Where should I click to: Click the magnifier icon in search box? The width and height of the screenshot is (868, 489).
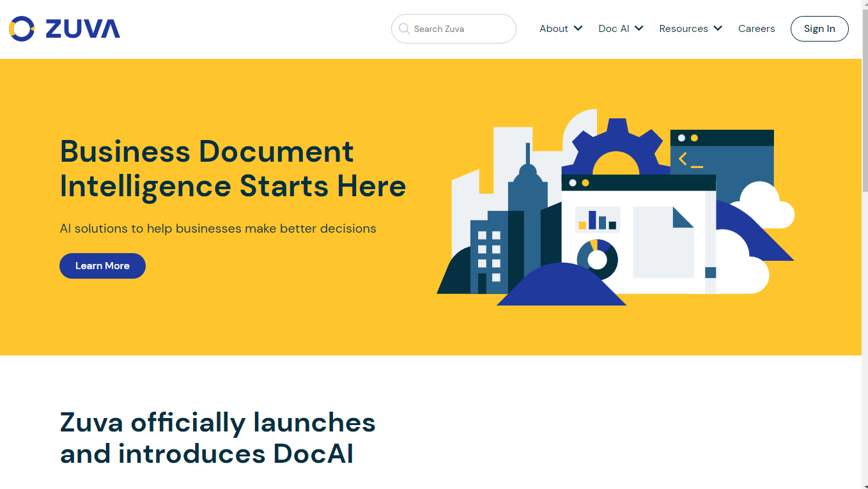404,29
